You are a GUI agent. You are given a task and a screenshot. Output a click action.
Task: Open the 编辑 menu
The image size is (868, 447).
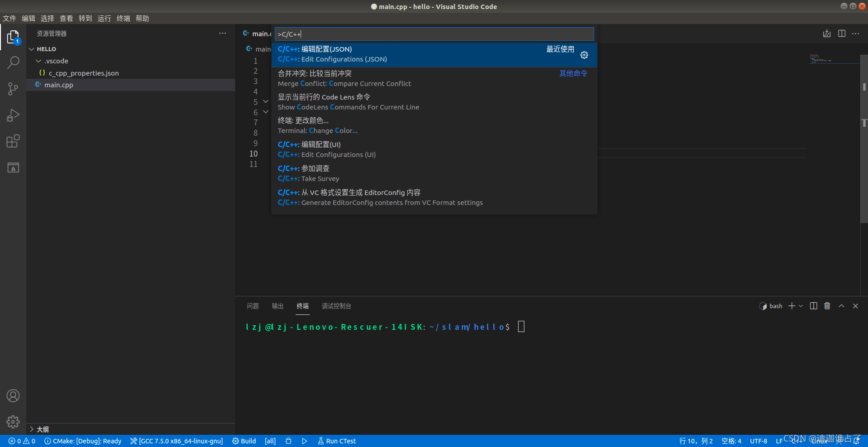tap(28, 18)
